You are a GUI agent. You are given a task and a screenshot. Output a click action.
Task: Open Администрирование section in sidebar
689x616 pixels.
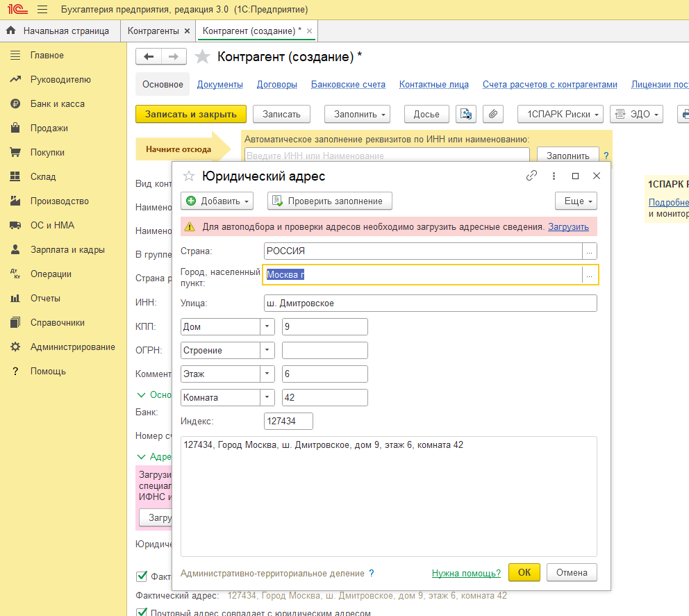pos(72,347)
